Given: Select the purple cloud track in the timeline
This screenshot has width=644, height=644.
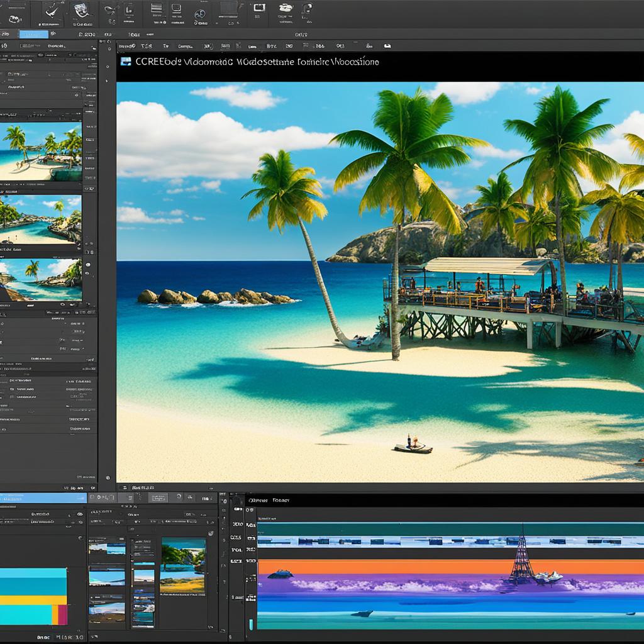Looking at the screenshot, I should 450,584.
